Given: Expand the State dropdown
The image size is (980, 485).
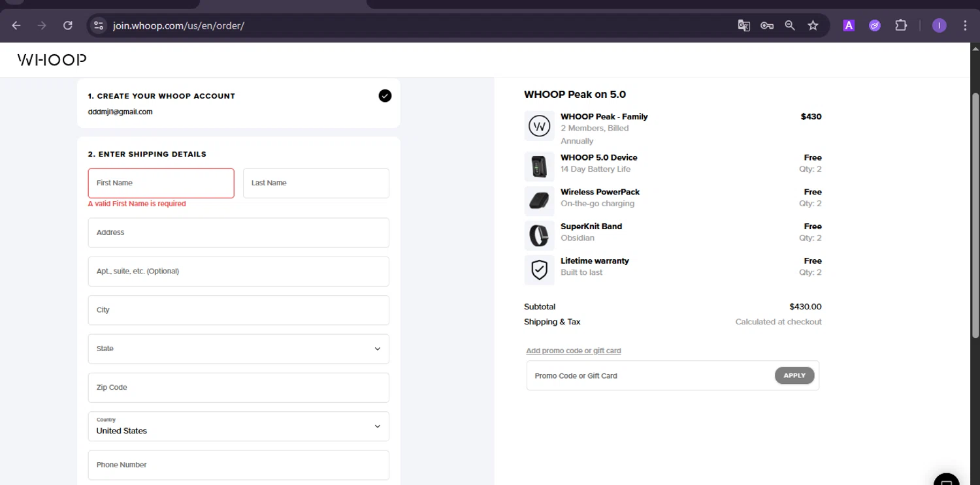Looking at the screenshot, I should click(238, 349).
